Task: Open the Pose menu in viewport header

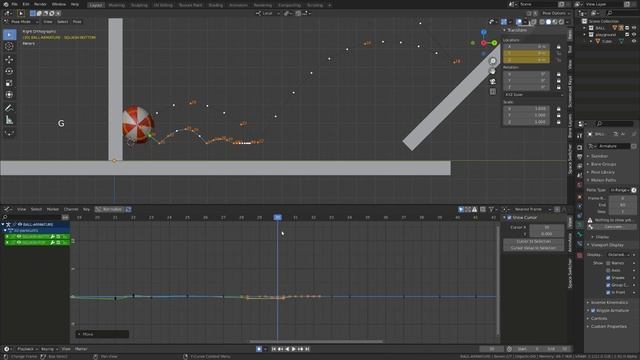Action: click(77, 22)
